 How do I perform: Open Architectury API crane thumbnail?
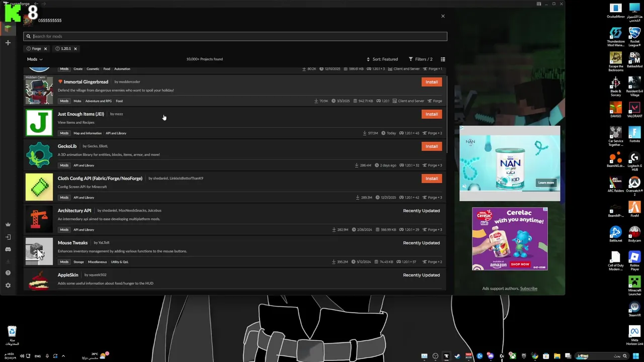pyautogui.click(x=39, y=219)
